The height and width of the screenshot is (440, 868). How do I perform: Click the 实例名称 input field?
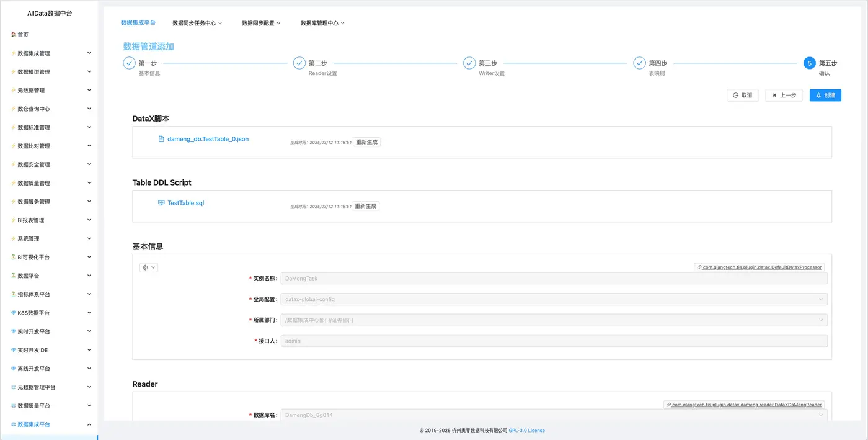(x=554, y=279)
